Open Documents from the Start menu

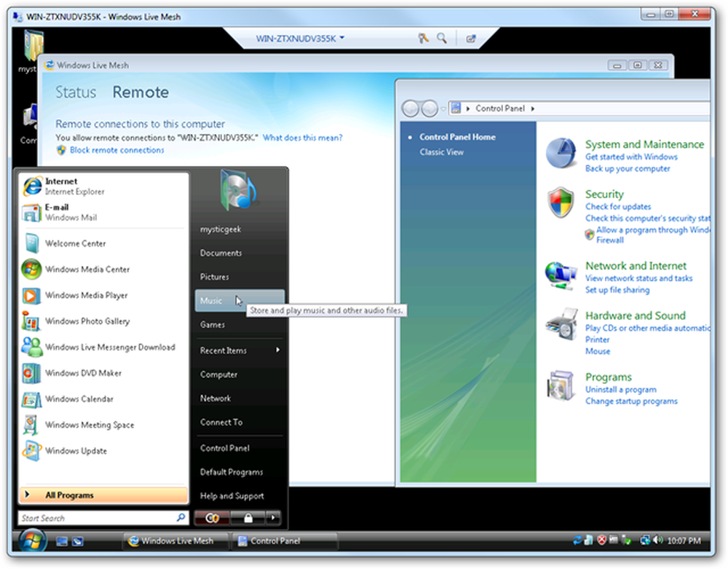(240, 253)
